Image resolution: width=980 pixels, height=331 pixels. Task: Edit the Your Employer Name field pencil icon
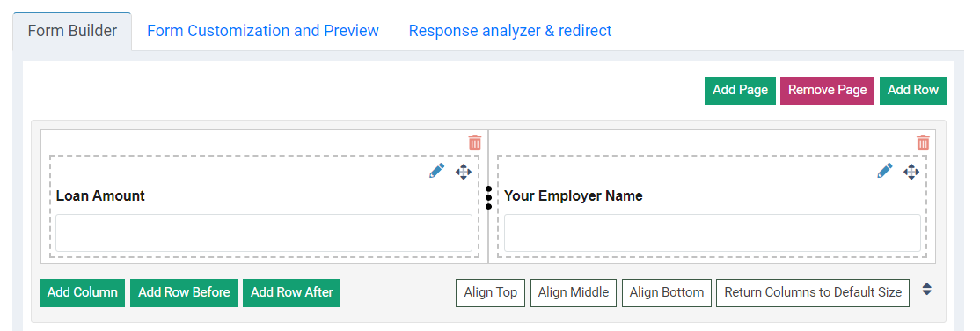(x=884, y=171)
